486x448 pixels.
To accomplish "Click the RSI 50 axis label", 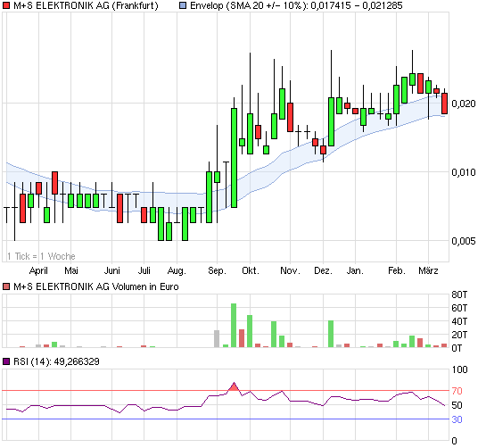I will (x=457, y=405).
